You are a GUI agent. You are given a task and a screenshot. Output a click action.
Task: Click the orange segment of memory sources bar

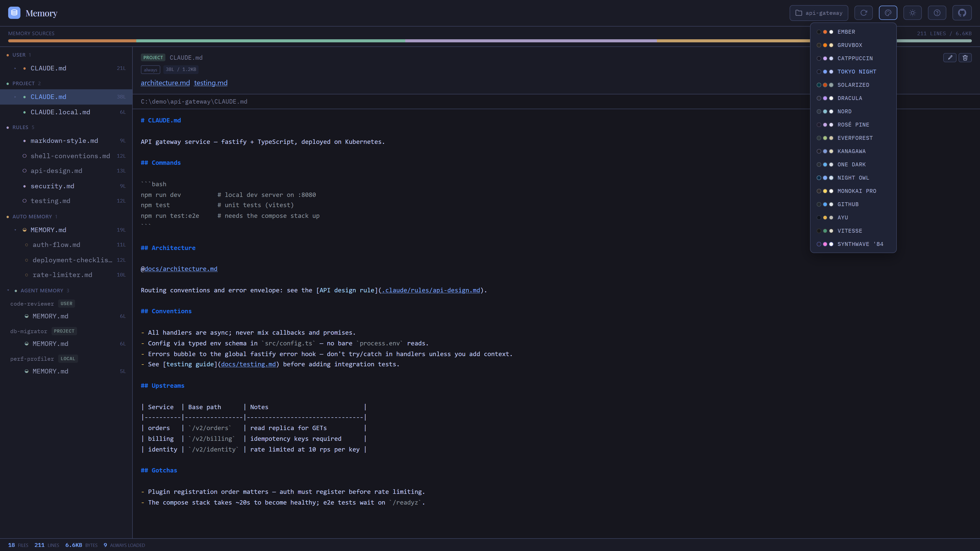click(72, 41)
